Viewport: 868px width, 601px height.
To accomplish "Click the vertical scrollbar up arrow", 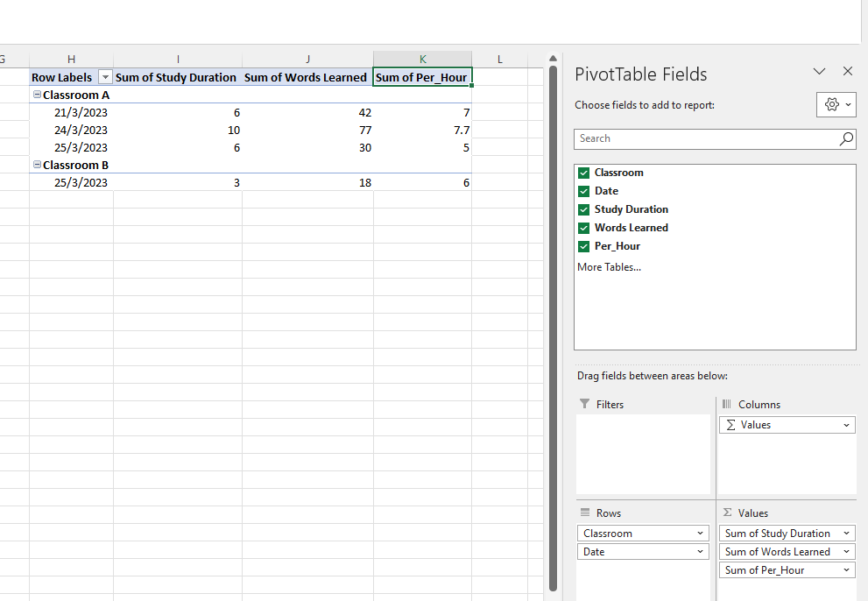I will coord(553,58).
